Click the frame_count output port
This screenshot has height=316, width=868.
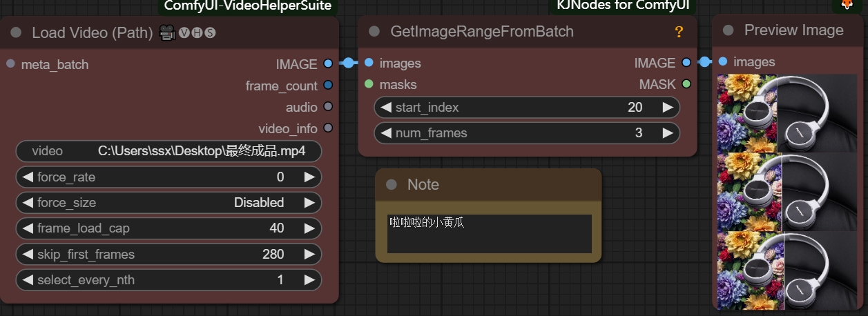pyautogui.click(x=327, y=86)
